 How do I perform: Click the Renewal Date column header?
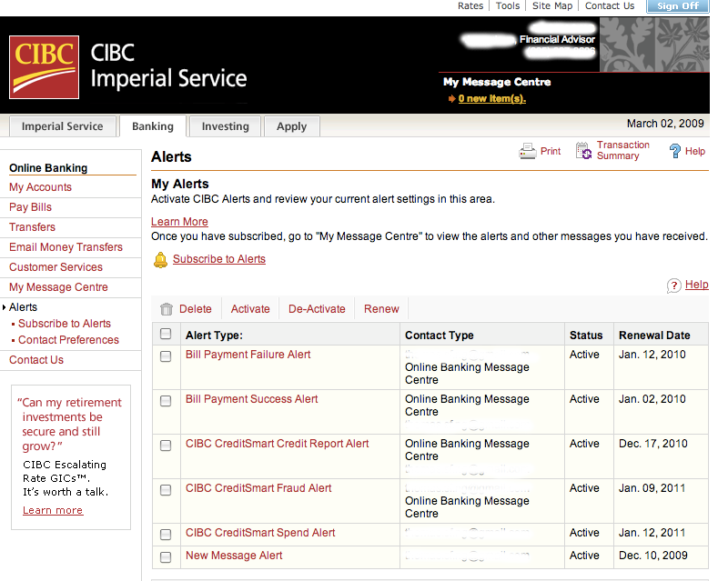click(x=654, y=335)
